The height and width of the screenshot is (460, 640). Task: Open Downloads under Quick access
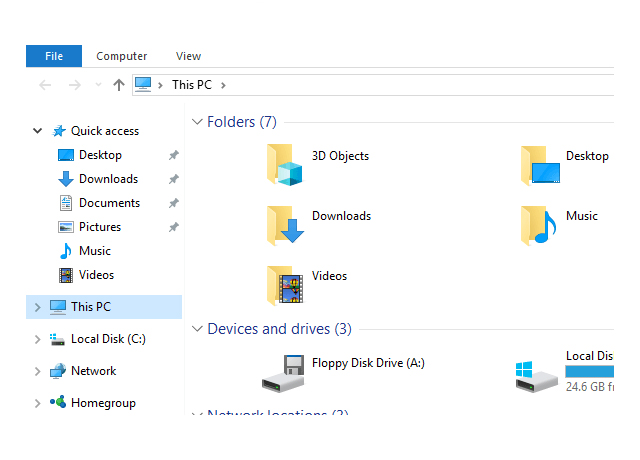pos(109,179)
